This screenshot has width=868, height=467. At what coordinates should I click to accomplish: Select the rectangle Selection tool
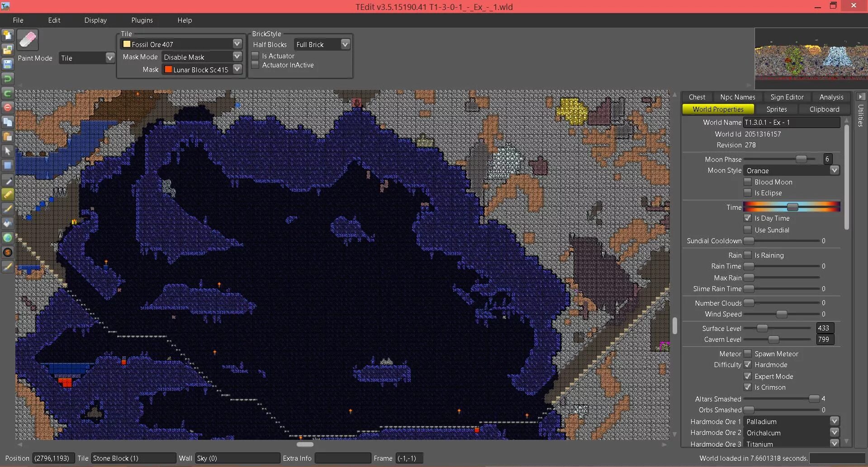point(7,165)
